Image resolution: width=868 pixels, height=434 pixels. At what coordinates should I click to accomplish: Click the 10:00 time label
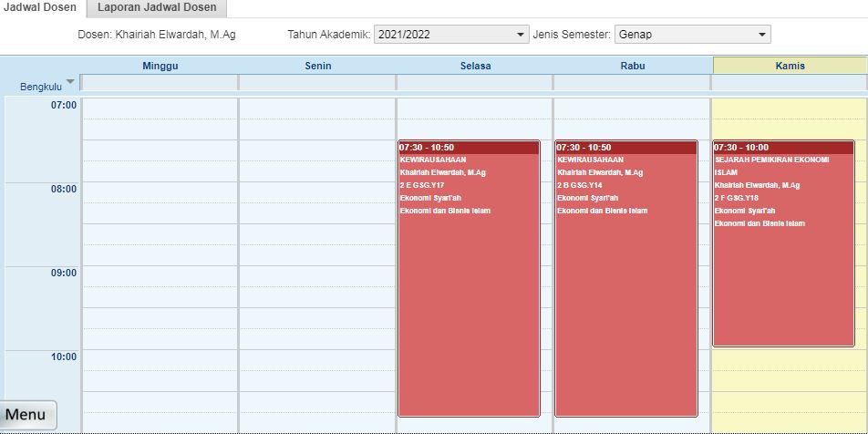63,356
